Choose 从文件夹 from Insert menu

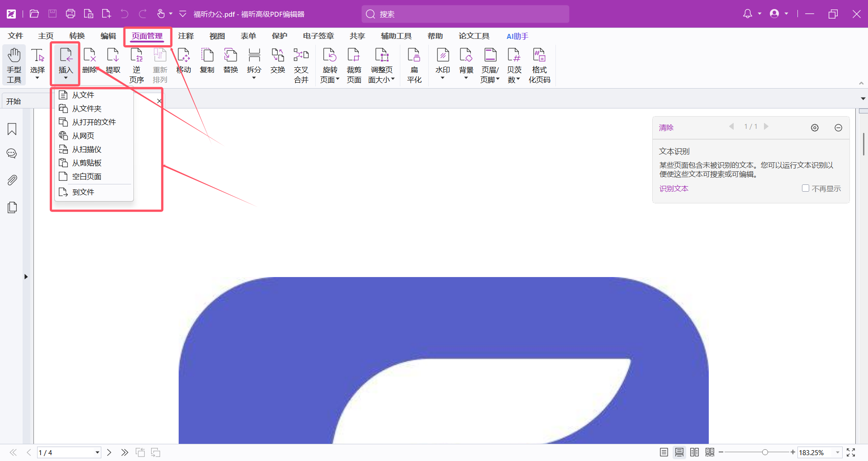(94, 108)
